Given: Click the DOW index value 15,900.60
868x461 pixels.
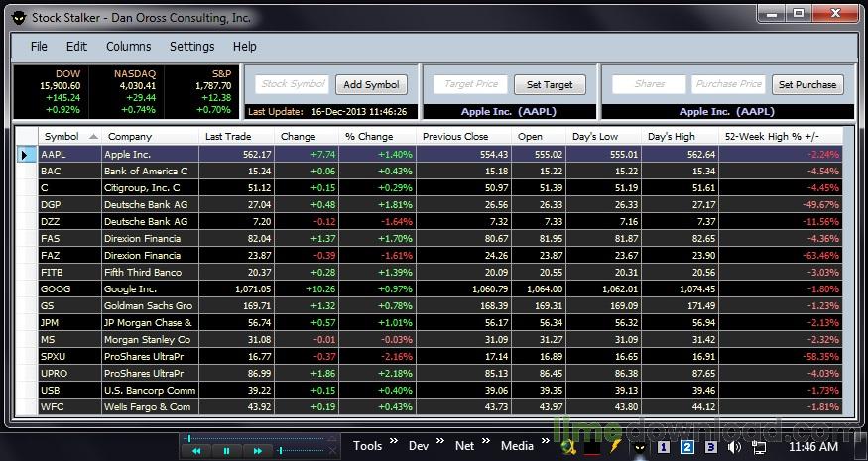Looking at the screenshot, I should click(61, 86).
